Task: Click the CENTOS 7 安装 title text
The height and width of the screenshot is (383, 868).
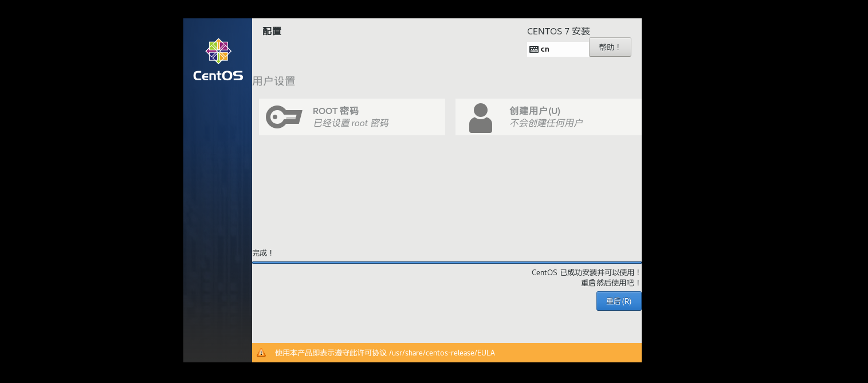Action: pos(559,32)
